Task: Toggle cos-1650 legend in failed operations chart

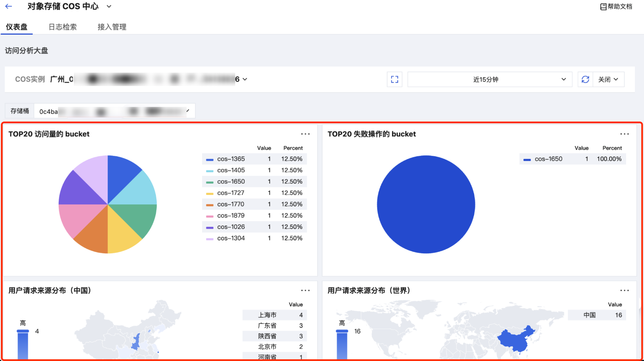Action: (x=548, y=159)
